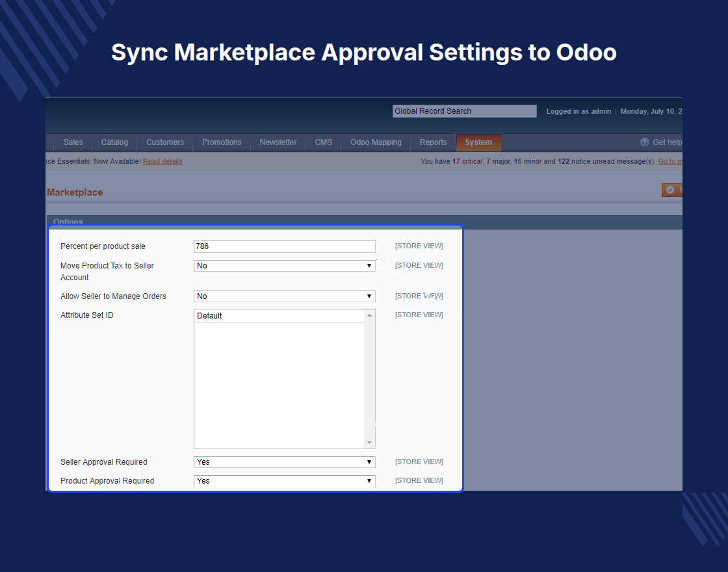The image size is (728, 572).
Task: Click the 'Logged in as admin' text
Action: click(578, 111)
